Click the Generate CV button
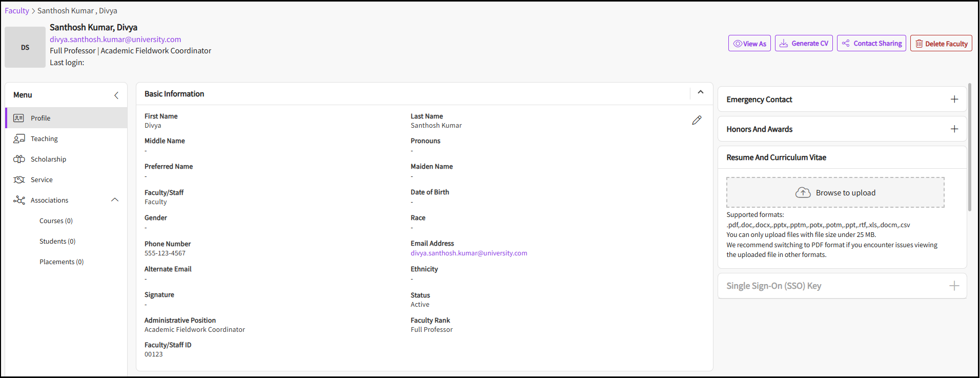Screen dimensions: 980x378 [803, 44]
